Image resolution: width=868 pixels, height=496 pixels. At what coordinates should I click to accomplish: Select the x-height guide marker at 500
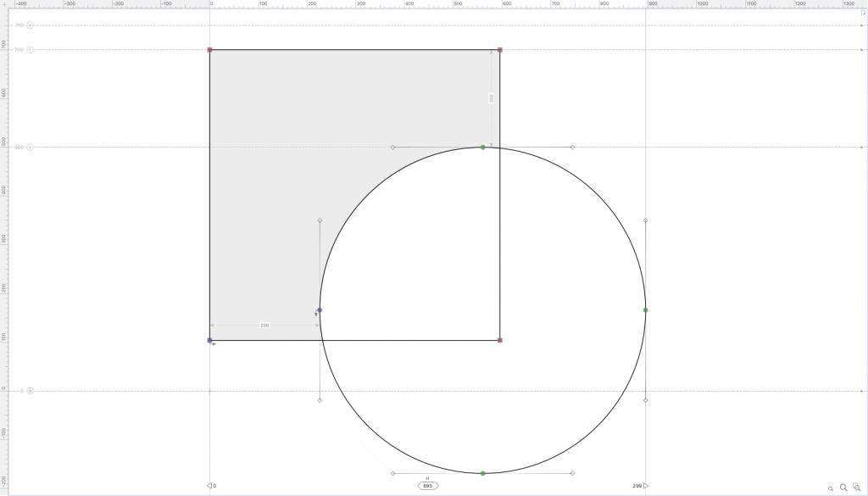pyautogui.click(x=30, y=148)
